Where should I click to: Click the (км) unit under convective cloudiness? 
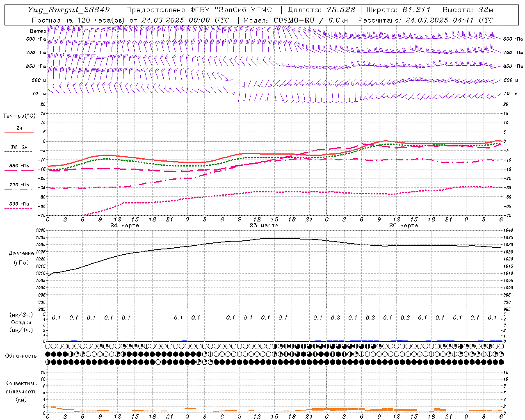point(21,399)
